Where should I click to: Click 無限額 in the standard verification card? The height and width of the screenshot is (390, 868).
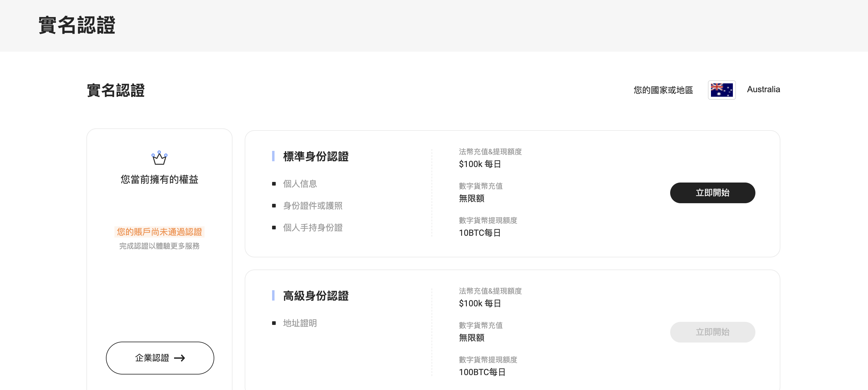[x=471, y=198]
